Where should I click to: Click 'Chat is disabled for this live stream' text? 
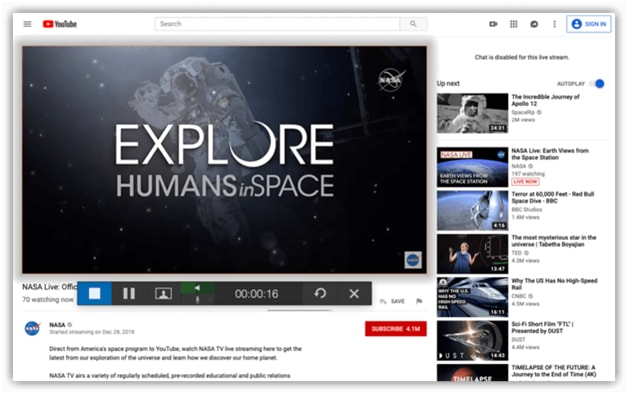coord(522,57)
